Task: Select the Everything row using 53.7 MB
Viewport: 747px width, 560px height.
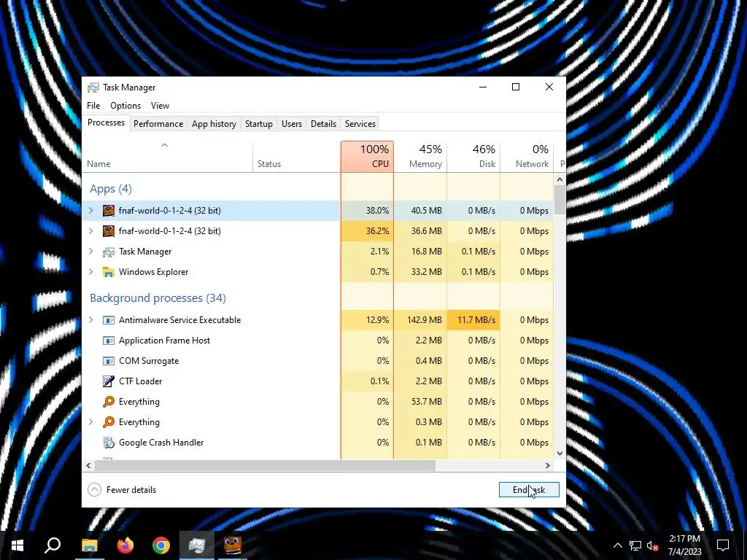Action: tap(318, 402)
